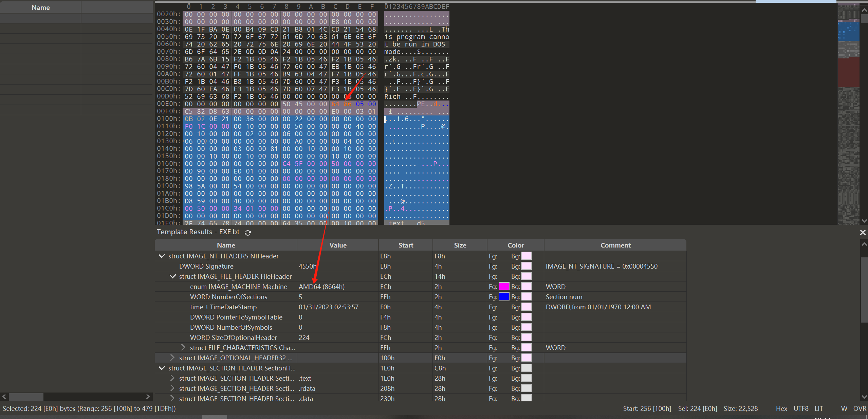Screen dimensions: 868x419
Task: Click the refresh icon beside Template Results
Action: (248, 233)
